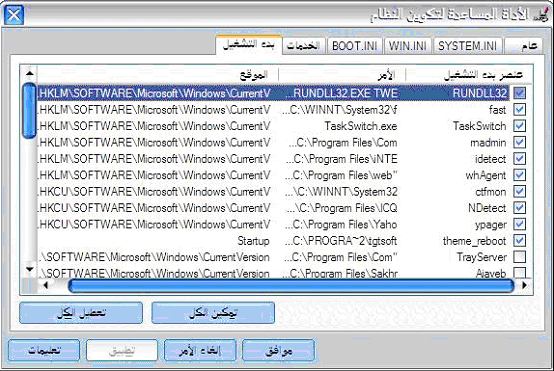Click the system configuration title bar icon
The image size is (554, 371).
(542, 15)
